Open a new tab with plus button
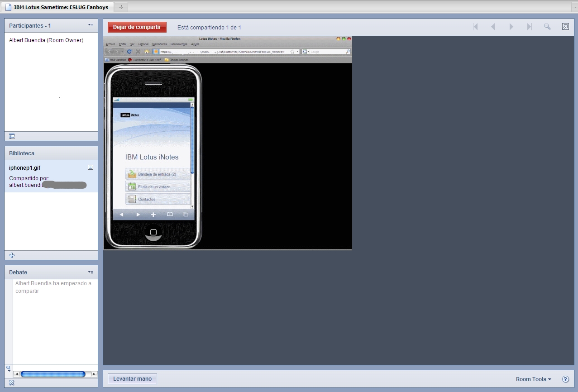Viewport: 578px width, 392px height. (121, 7)
